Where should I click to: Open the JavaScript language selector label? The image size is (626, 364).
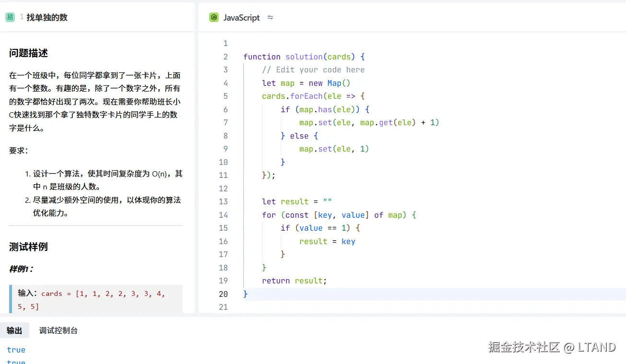(x=241, y=18)
